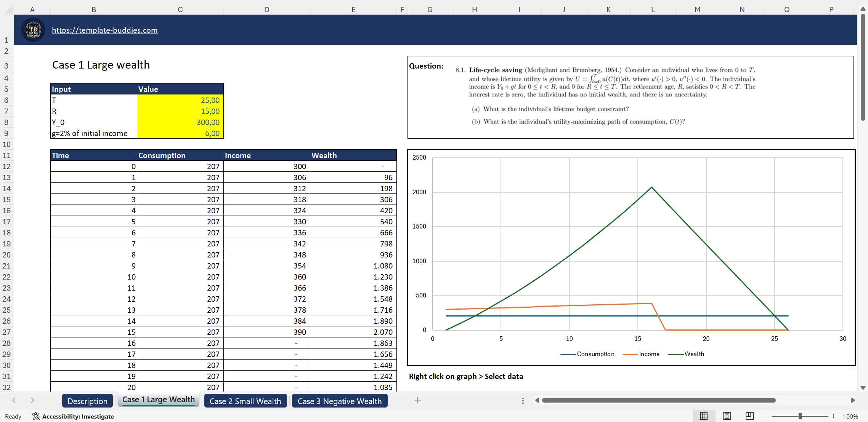Image resolution: width=868 pixels, height=422 pixels.
Task: Select the yellow input cell containing 300,00
Action: point(180,122)
